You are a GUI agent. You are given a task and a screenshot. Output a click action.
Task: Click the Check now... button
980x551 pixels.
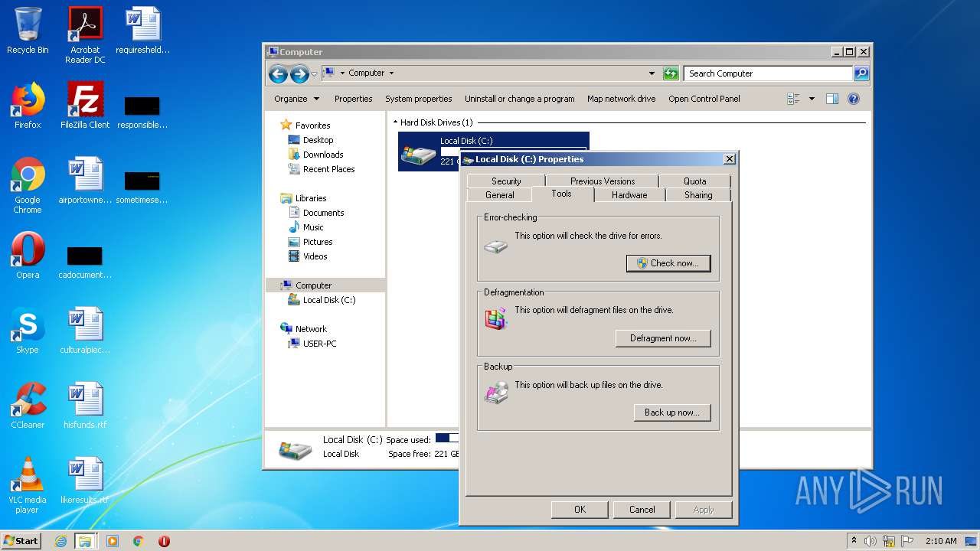coord(668,263)
